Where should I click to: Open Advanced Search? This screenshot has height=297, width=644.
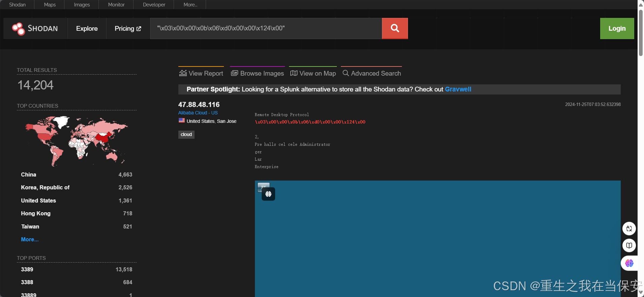[372, 73]
